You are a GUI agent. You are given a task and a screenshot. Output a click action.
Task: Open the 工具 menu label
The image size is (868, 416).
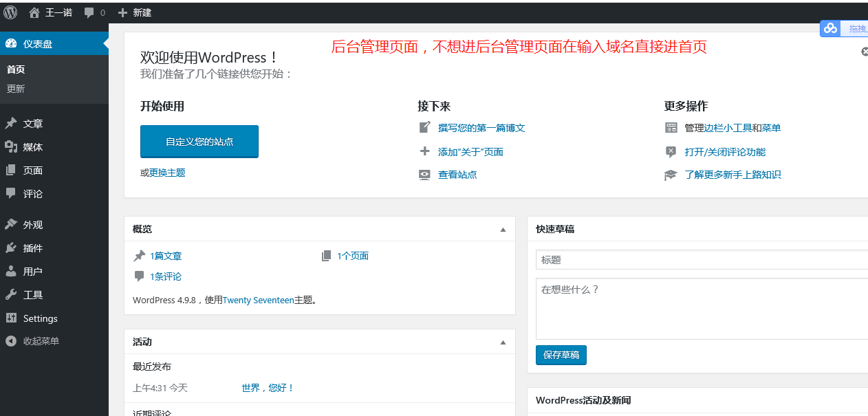point(33,295)
